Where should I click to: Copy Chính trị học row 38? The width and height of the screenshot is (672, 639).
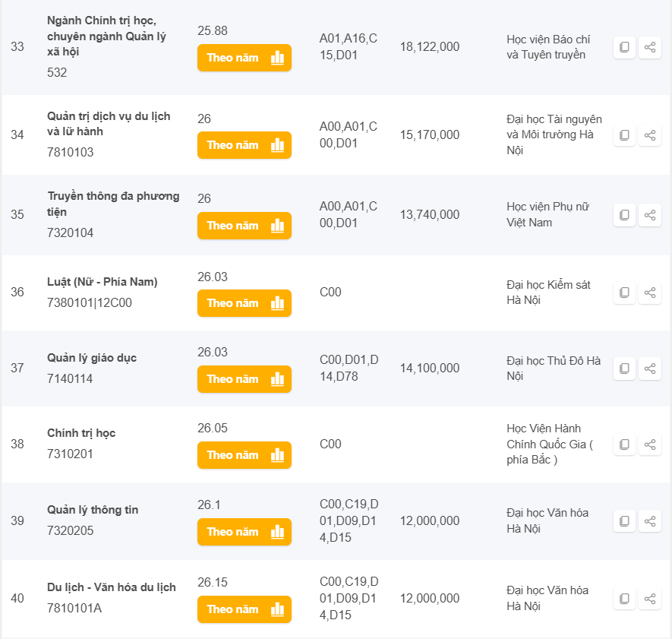(x=624, y=444)
